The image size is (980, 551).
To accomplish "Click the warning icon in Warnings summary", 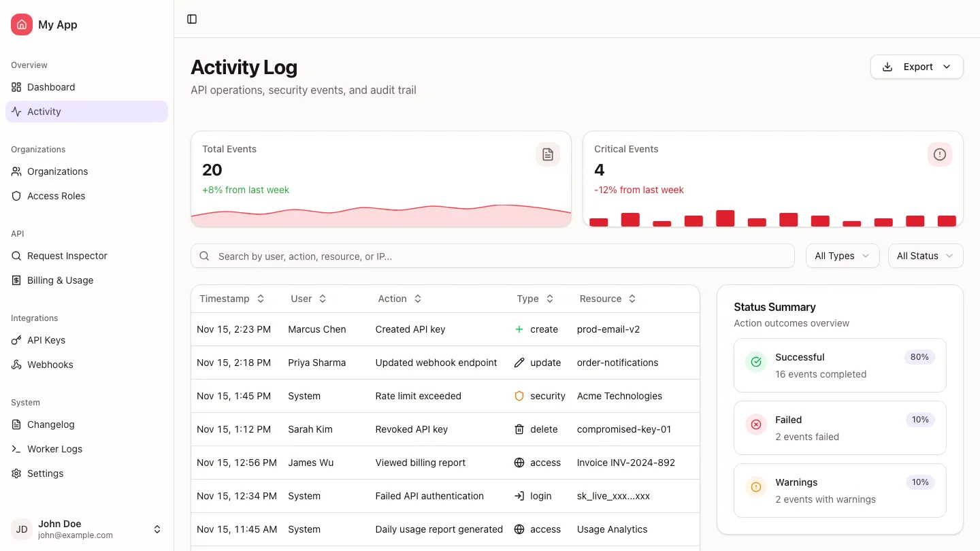I will tap(756, 487).
